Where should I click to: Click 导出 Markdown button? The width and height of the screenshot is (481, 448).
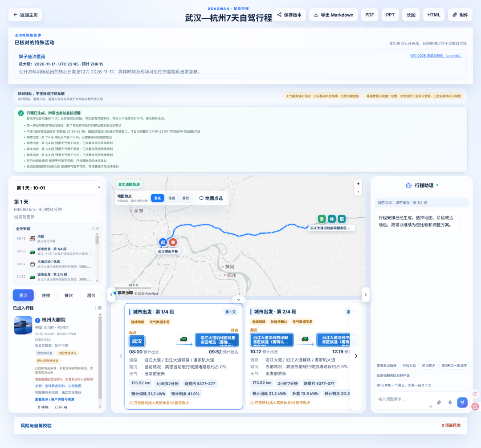click(x=334, y=15)
